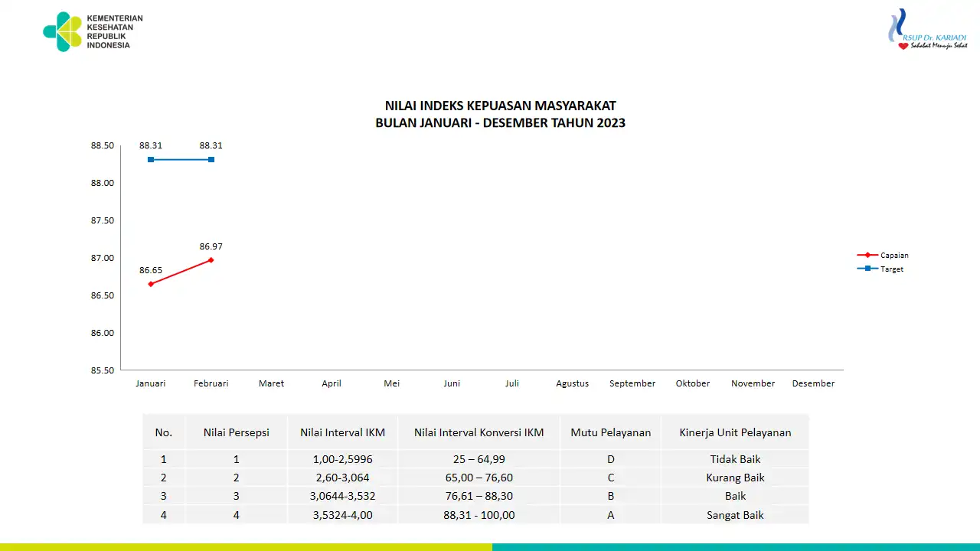980x551 pixels.
Task: Select the subtitle Bulan Januari - Desember Tahun 2023
Action: click(500, 122)
